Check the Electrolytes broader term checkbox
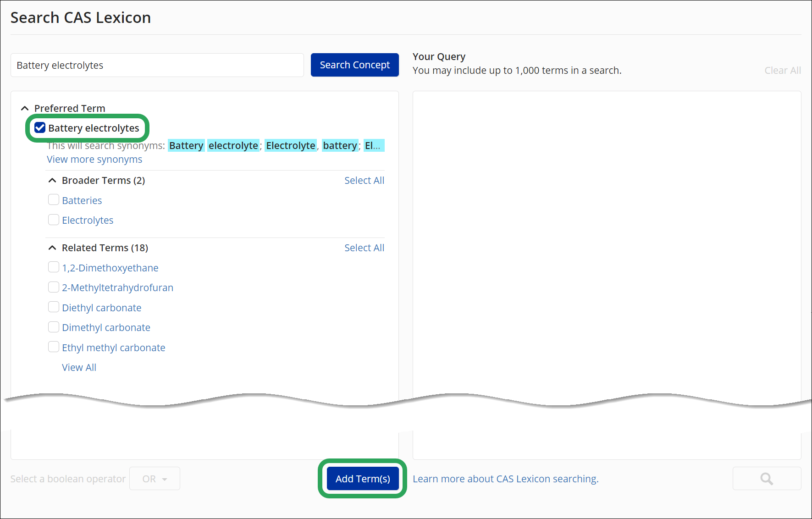812x519 pixels. tap(54, 220)
